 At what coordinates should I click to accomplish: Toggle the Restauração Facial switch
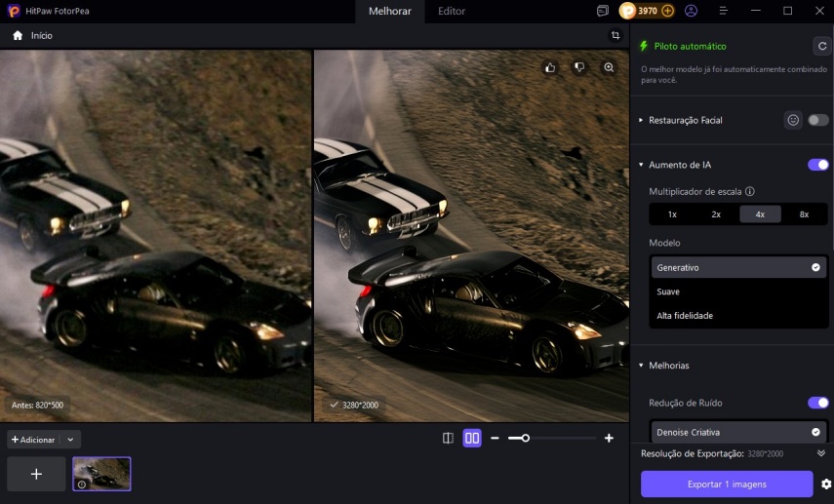tap(817, 120)
